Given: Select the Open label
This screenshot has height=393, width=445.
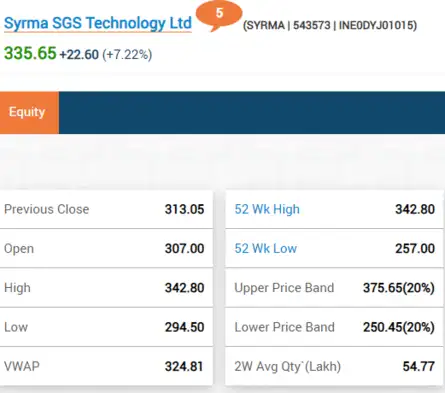Looking at the screenshot, I should pos(19,249).
